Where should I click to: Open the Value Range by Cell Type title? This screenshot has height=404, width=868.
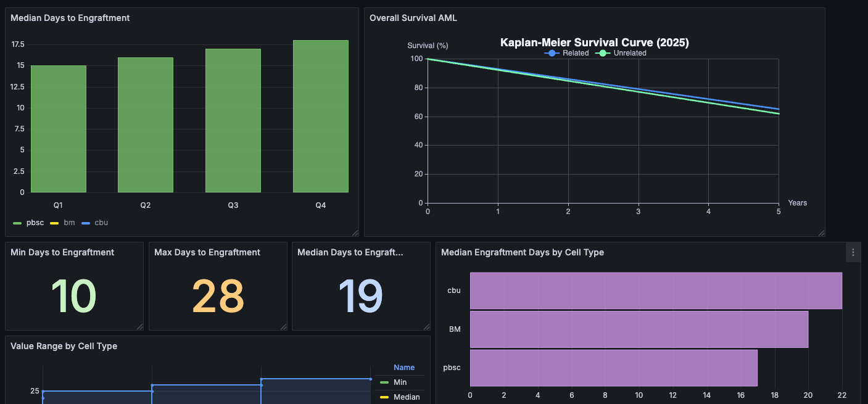pyautogui.click(x=64, y=346)
